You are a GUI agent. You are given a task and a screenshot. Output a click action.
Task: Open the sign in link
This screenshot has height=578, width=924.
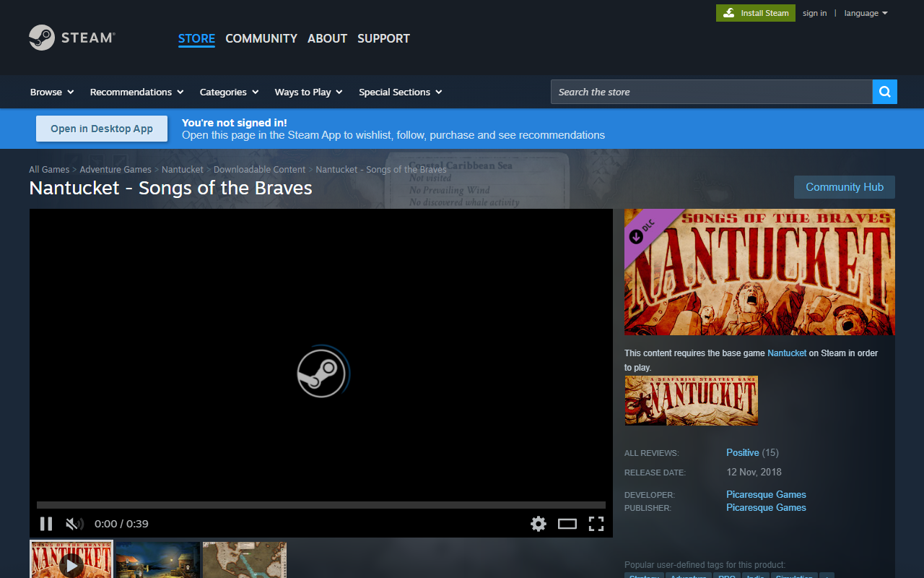pos(814,13)
